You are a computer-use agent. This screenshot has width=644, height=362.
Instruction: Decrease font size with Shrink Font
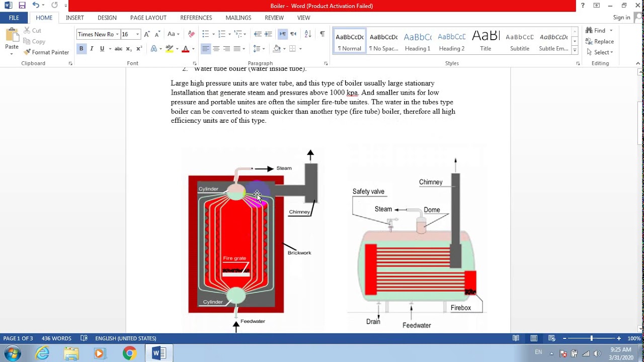(x=157, y=34)
